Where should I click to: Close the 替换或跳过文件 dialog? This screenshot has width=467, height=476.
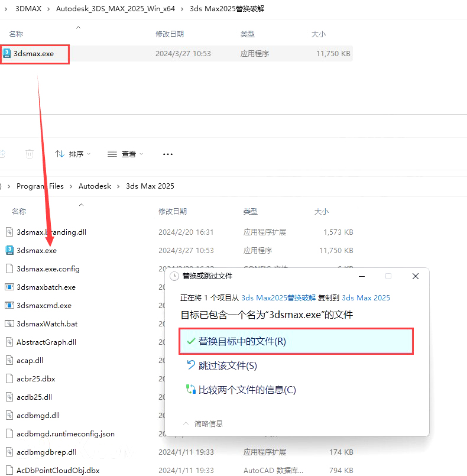click(416, 276)
